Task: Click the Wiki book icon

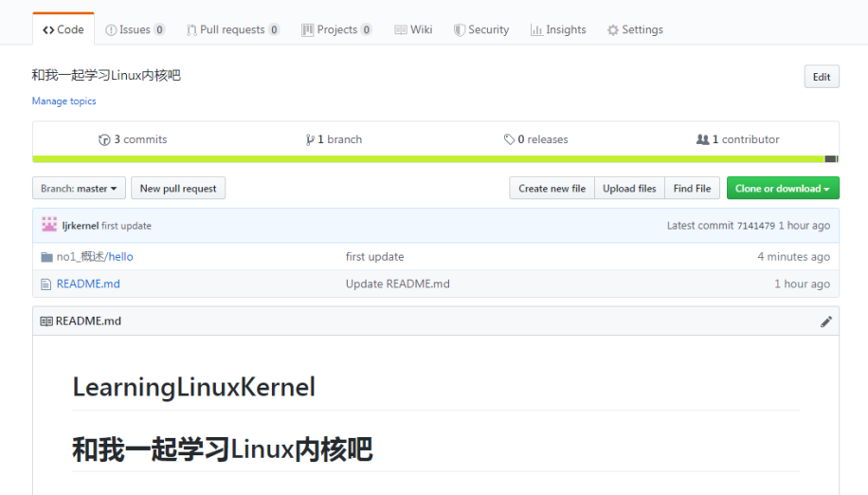Action: click(x=401, y=30)
